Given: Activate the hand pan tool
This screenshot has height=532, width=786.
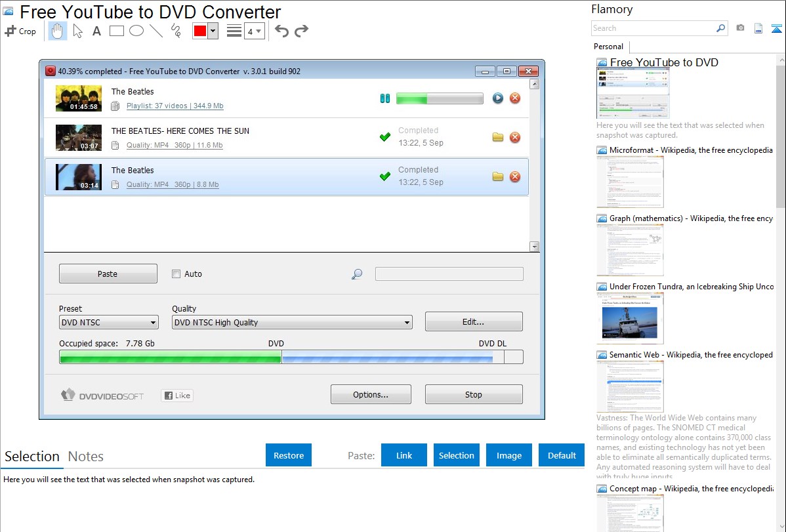Looking at the screenshot, I should tap(57, 31).
